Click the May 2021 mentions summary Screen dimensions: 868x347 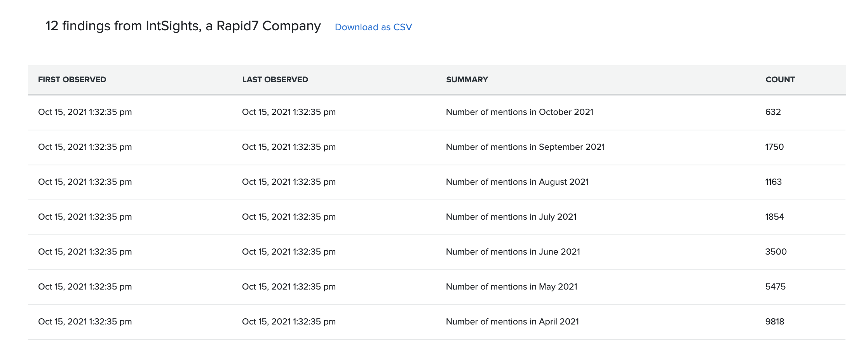point(511,287)
